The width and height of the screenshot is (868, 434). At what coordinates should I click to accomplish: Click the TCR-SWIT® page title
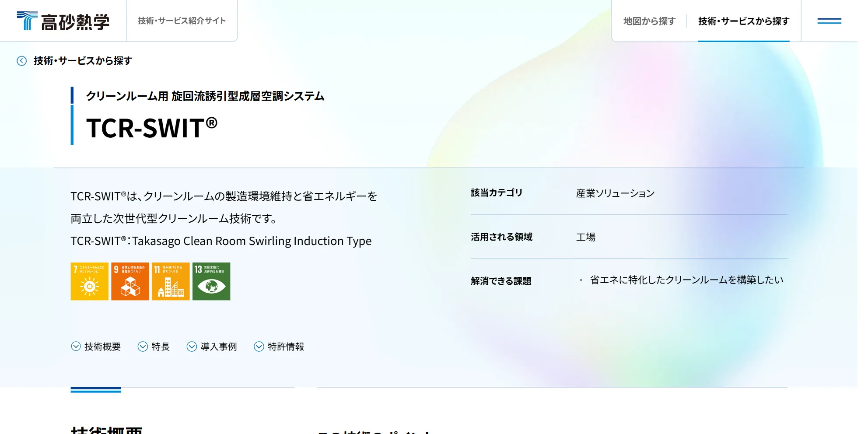[x=152, y=128]
